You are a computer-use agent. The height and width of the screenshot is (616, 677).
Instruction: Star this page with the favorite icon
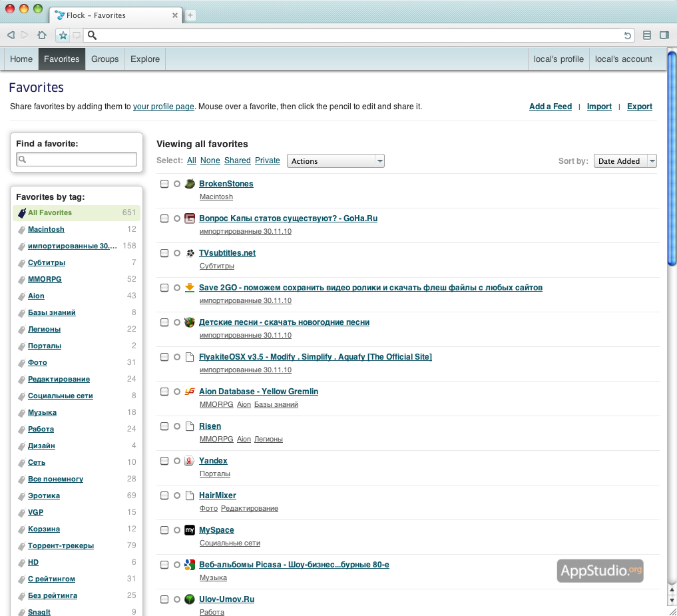[63, 35]
